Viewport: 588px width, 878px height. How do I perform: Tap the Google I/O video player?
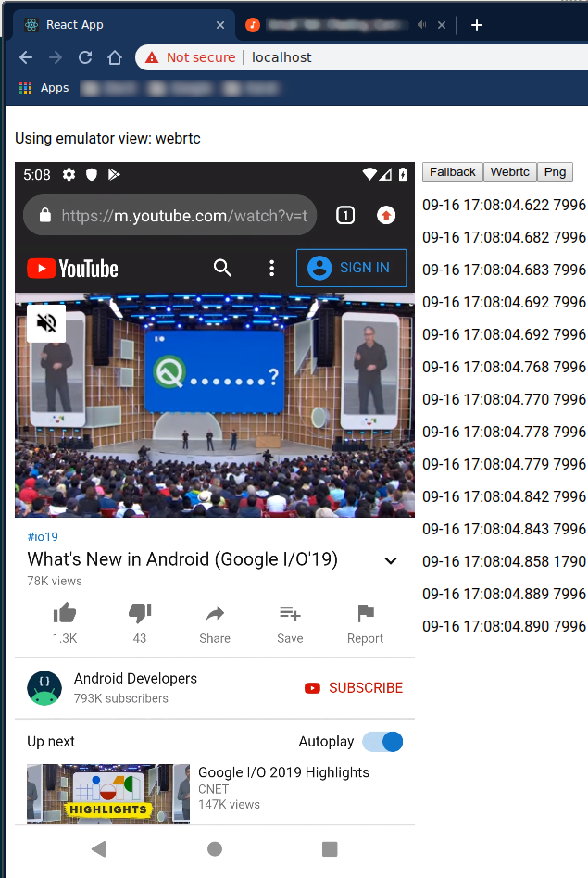pos(215,405)
